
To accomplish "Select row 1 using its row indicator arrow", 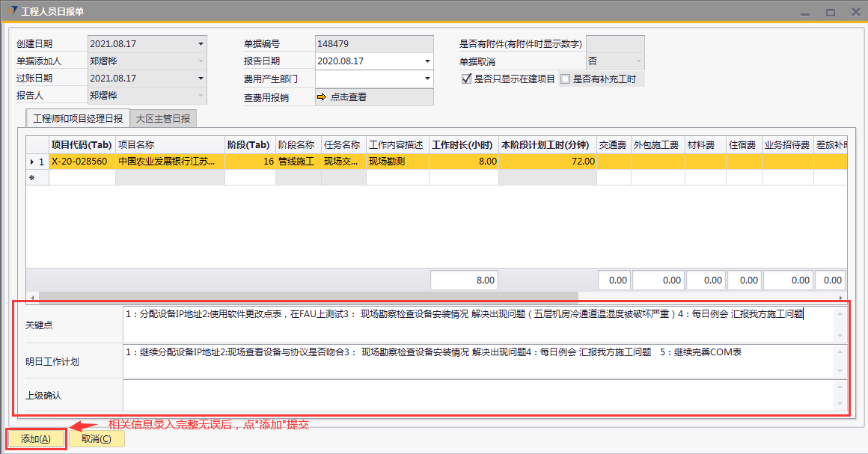I will [31, 161].
